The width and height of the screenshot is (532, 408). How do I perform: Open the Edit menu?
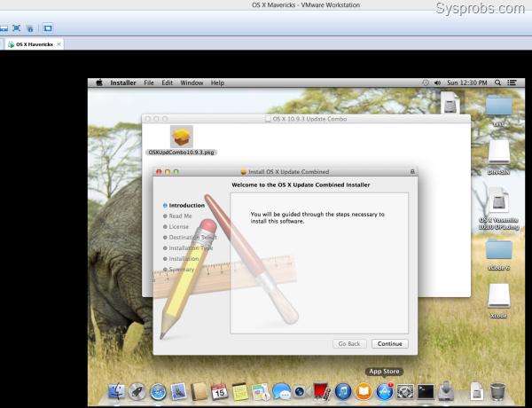[168, 82]
